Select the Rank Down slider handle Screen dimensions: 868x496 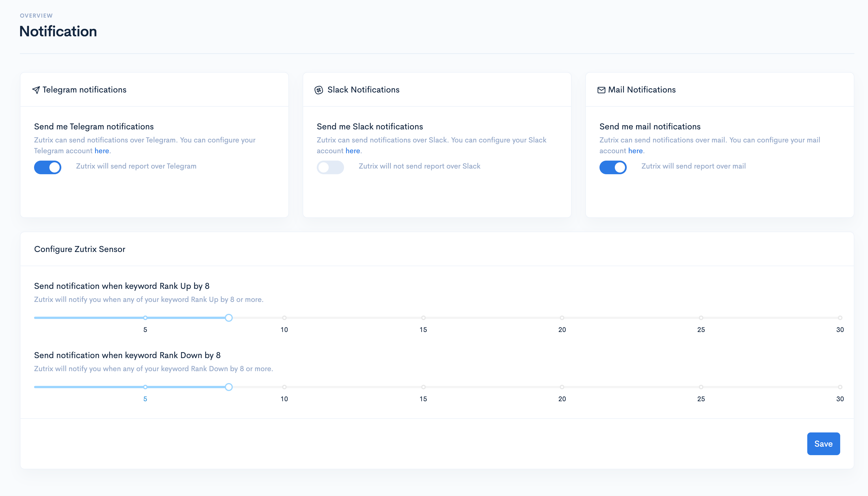pos(229,387)
